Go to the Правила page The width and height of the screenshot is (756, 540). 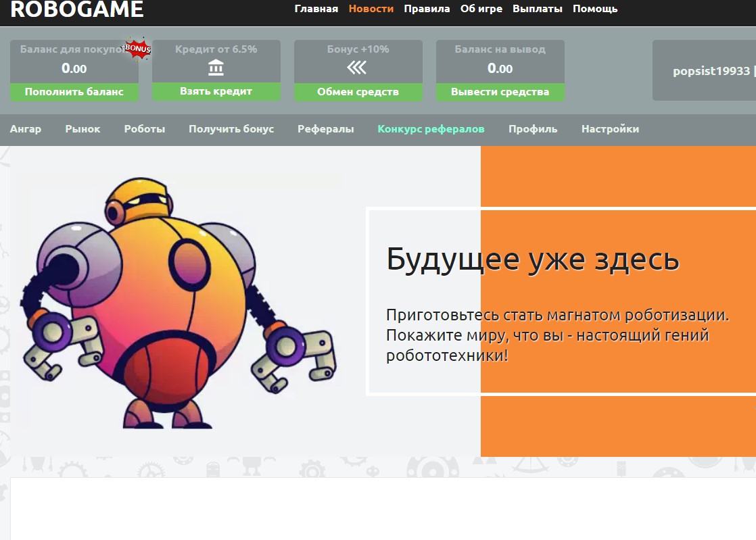click(x=427, y=9)
